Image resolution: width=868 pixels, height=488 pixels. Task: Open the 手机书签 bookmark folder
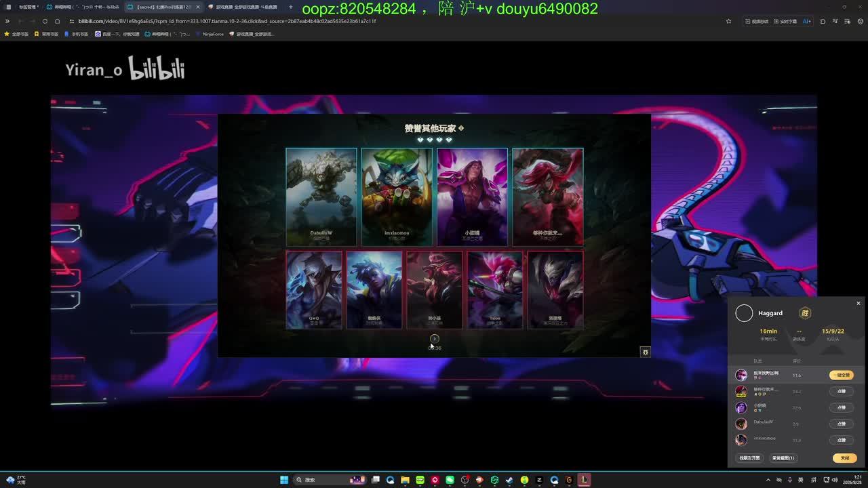point(77,34)
